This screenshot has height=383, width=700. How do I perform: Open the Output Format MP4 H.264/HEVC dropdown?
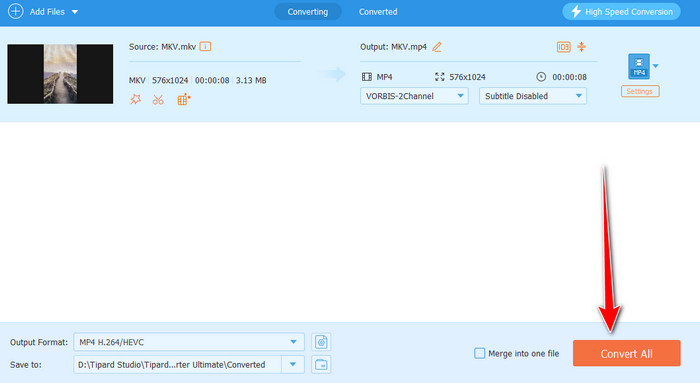coord(189,342)
